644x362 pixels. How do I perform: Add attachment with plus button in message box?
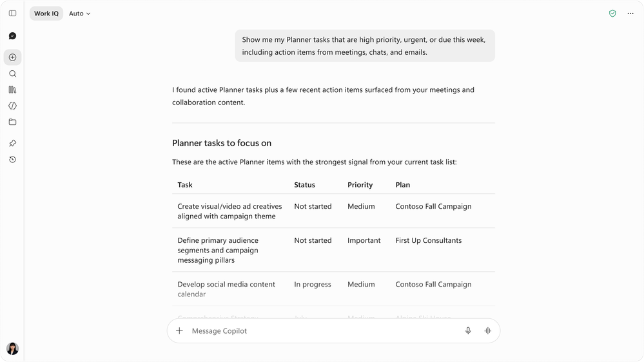tap(179, 331)
